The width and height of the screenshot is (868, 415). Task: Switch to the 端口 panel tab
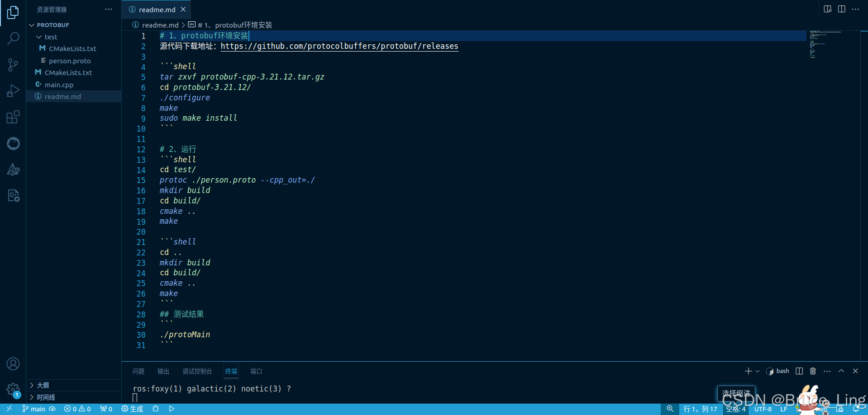(256, 371)
